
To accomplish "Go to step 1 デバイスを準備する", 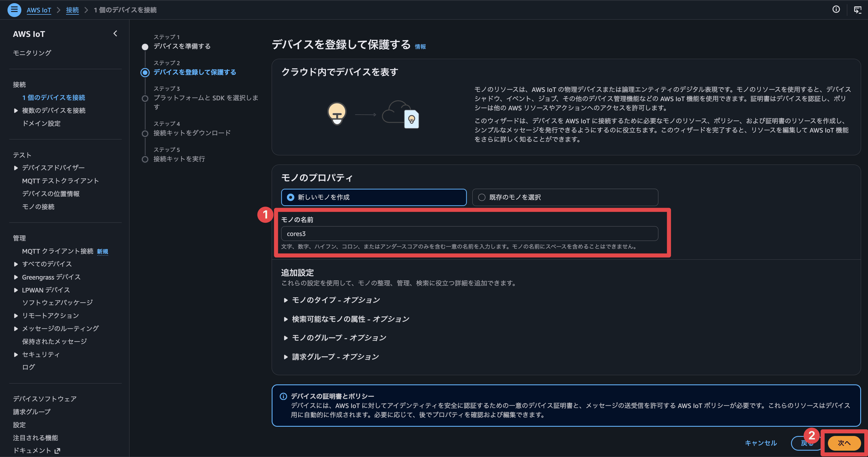I will (182, 46).
